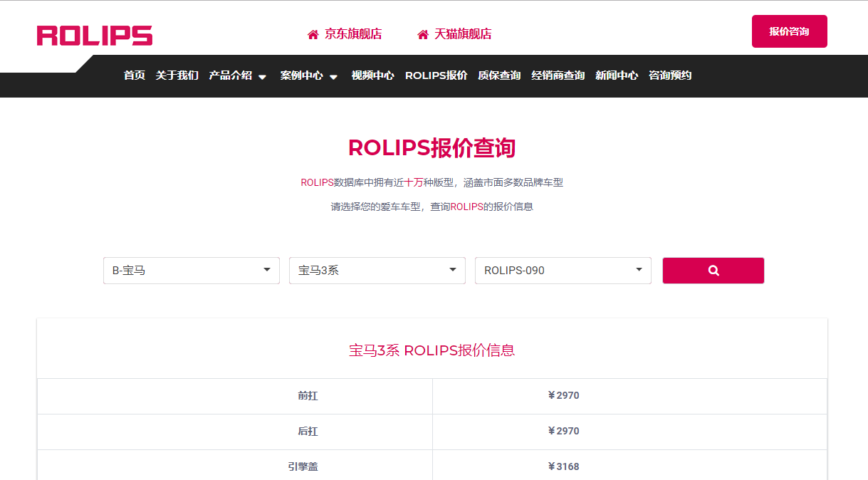Click the house icon beside 天猫旗舰店
868x480 pixels.
pos(423,34)
